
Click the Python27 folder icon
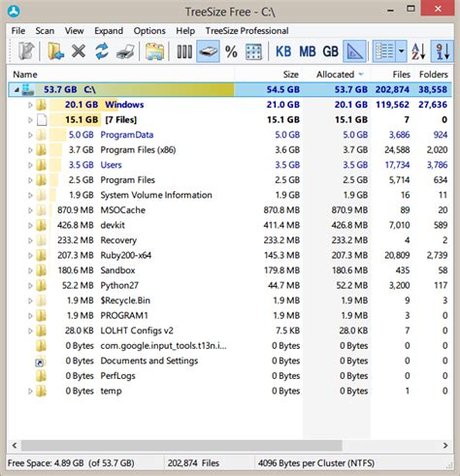[41, 286]
